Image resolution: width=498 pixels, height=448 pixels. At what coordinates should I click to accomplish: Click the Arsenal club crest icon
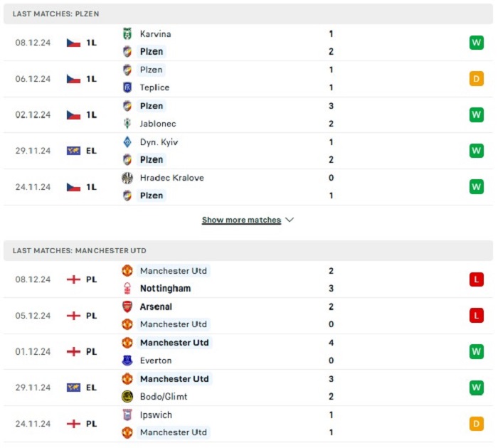(x=127, y=306)
